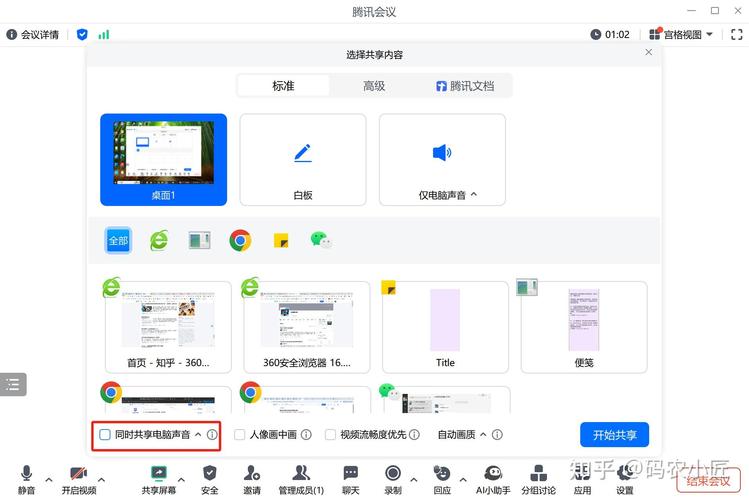Filter windows by Chrome icon
Viewport: 749px width, 500px height.
(240, 240)
